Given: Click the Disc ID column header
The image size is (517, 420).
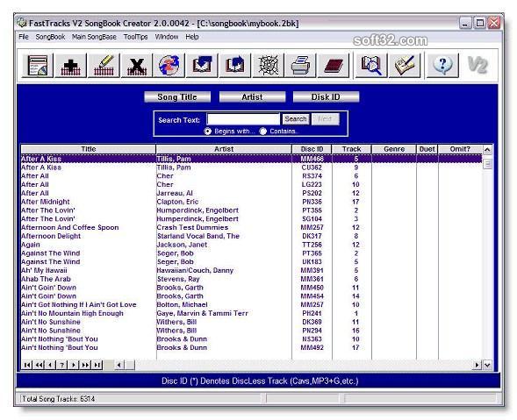Looking at the screenshot, I should tap(312, 149).
